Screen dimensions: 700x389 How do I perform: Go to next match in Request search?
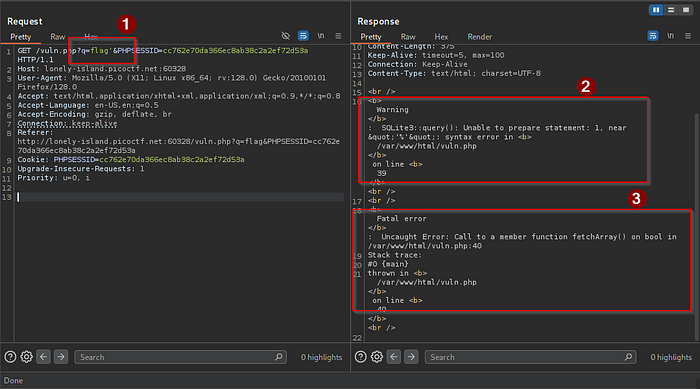point(61,357)
